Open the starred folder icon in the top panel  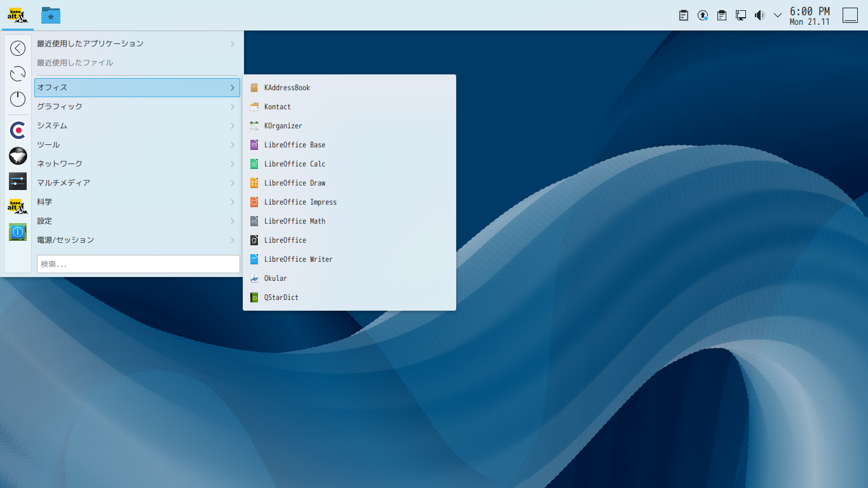(51, 15)
